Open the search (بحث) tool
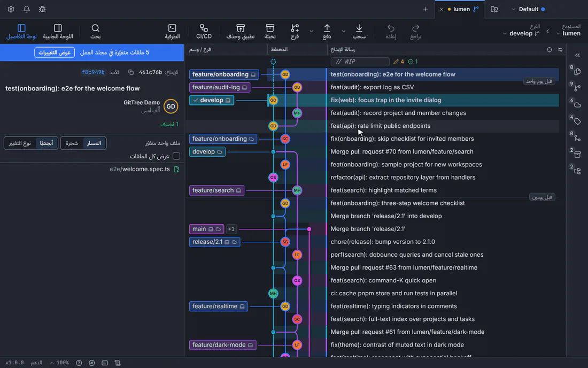 click(x=95, y=32)
